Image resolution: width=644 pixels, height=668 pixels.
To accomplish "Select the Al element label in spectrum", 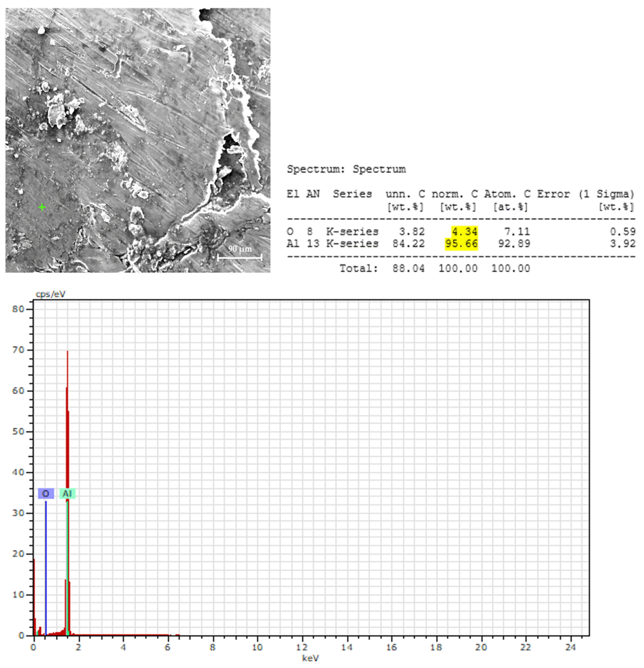I will [x=67, y=493].
